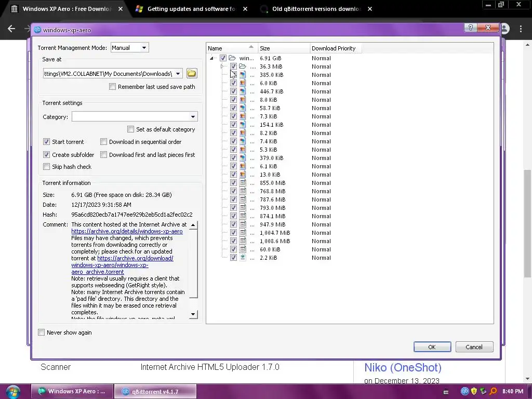532x399 pixels.
Task: Click the file icon in the 379.0 KiB row
Action: click(243, 158)
